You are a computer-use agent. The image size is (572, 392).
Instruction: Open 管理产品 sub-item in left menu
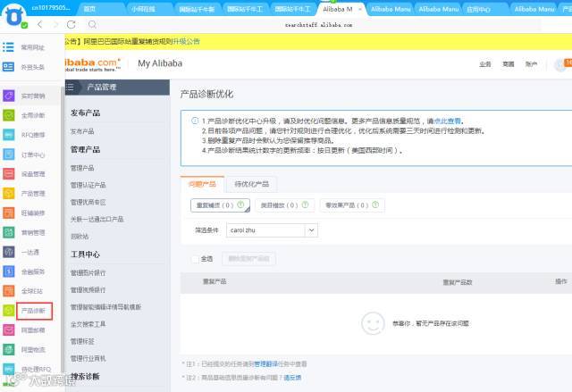pos(82,168)
